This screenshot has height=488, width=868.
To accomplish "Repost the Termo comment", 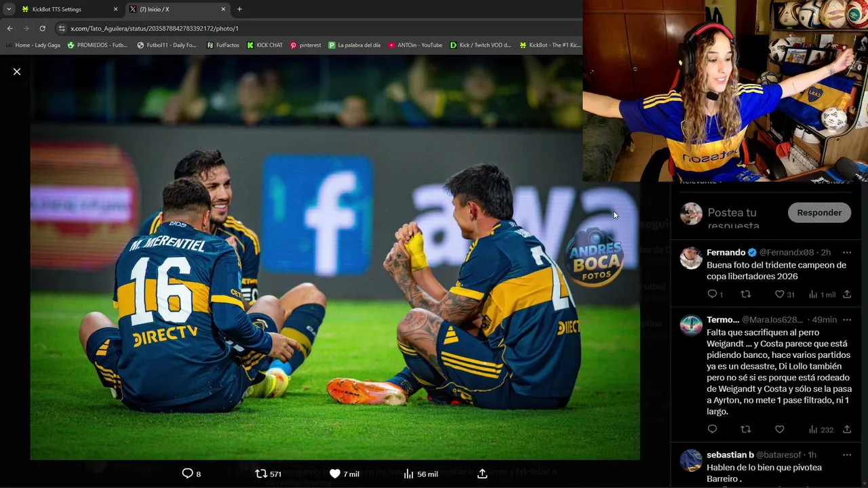I will pyautogui.click(x=745, y=429).
